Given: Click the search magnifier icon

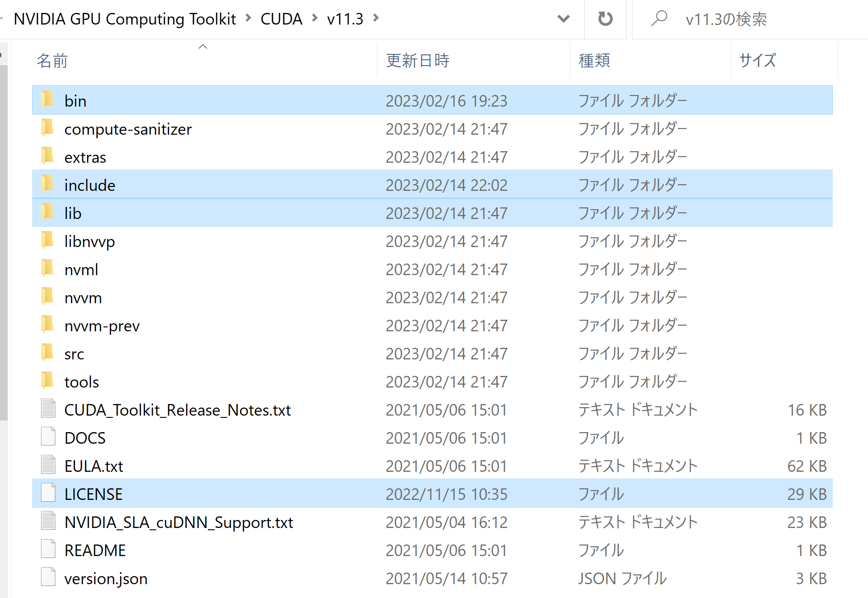Looking at the screenshot, I should pos(659,19).
